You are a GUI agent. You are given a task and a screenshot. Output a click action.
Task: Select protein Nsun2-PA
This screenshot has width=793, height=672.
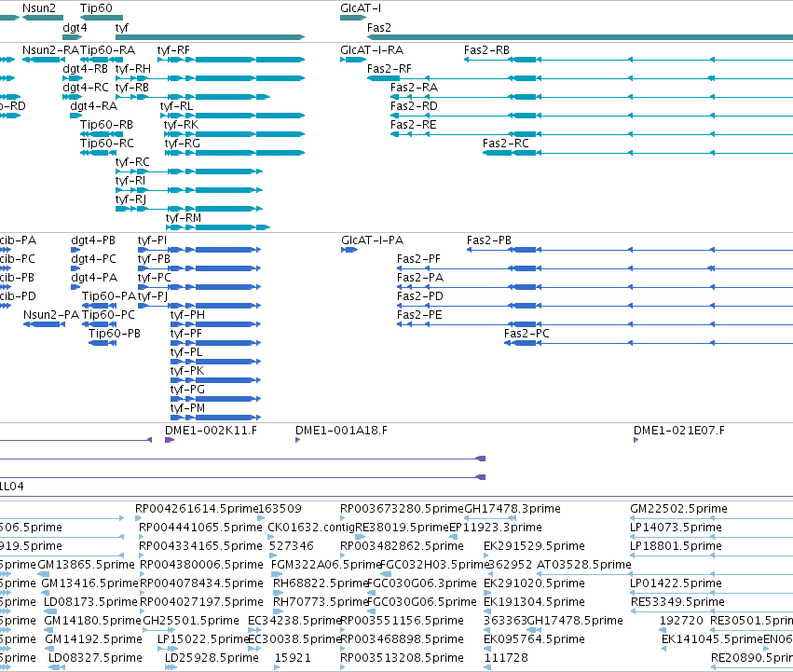click(x=51, y=315)
